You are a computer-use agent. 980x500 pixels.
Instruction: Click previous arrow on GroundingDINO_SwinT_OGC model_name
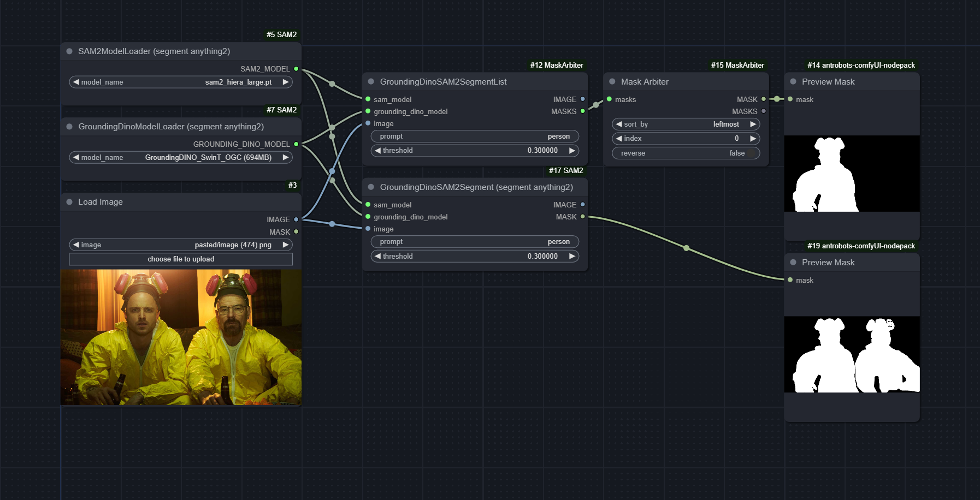pyautogui.click(x=76, y=157)
